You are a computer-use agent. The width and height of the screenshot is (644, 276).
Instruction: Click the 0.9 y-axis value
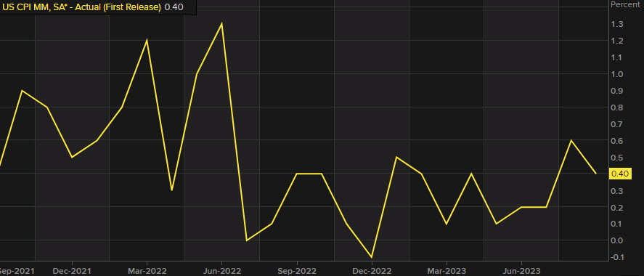click(x=617, y=91)
